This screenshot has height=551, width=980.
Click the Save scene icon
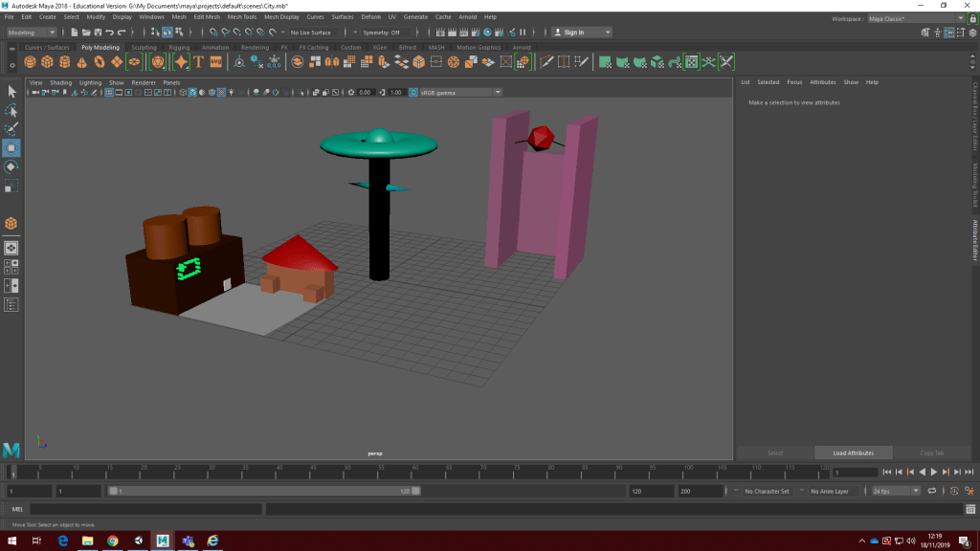pos(98,33)
